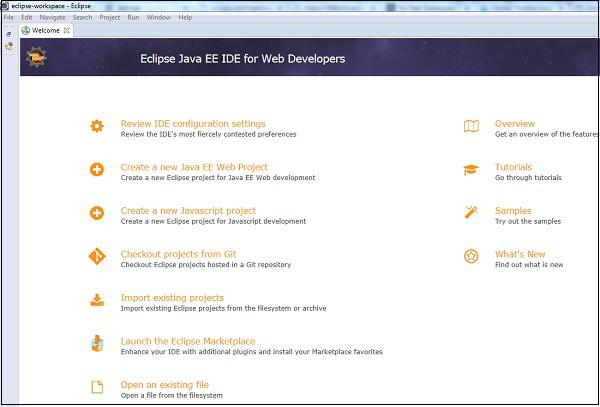The image size is (600, 407).
Task: Open the Window menu
Action: tap(158, 18)
